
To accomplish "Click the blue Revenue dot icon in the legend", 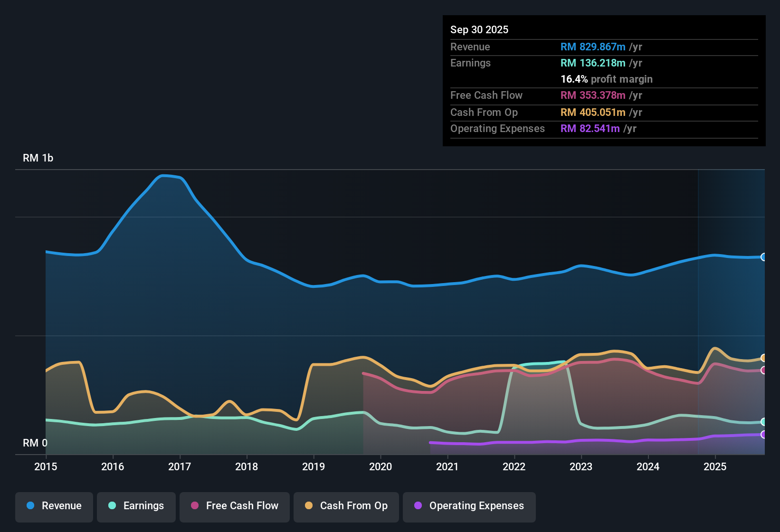I will click(x=30, y=506).
